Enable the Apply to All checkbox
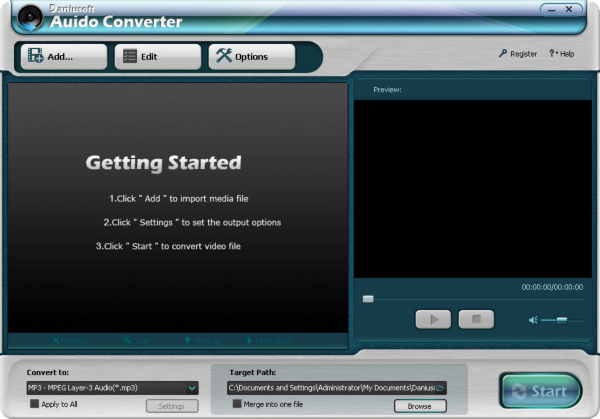This screenshot has height=419, width=600. point(34,404)
